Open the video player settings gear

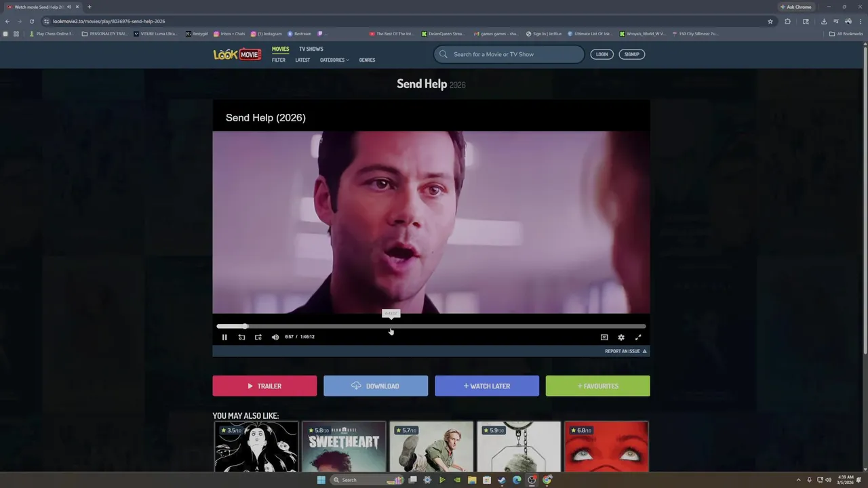pyautogui.click(x=621, y=337)
